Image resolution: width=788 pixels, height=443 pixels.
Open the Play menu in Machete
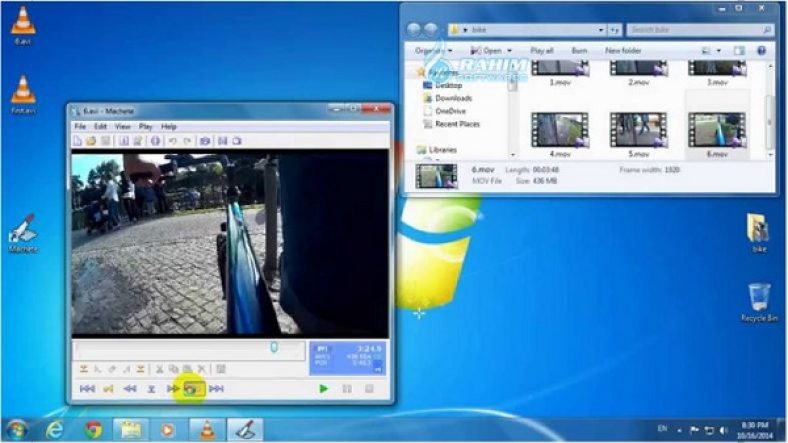point(146,127)
